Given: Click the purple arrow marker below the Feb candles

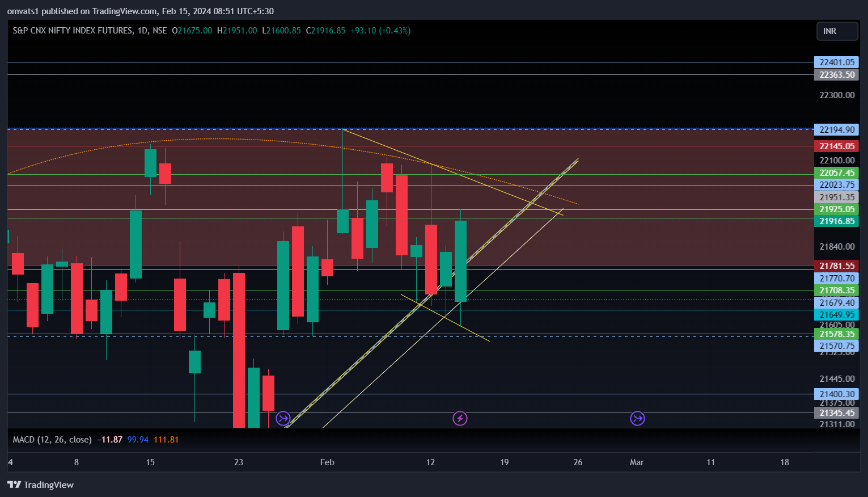Looking at the screenshot, I should [283, 419].
